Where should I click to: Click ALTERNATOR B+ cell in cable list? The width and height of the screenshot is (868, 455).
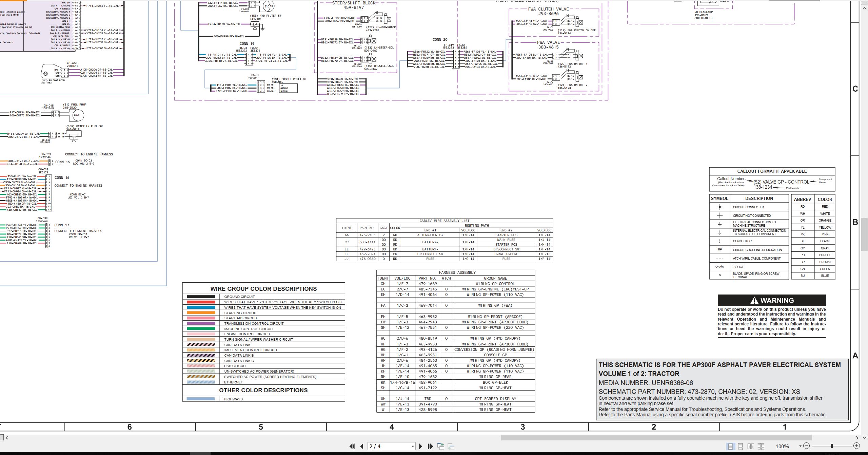click(430, 235)
